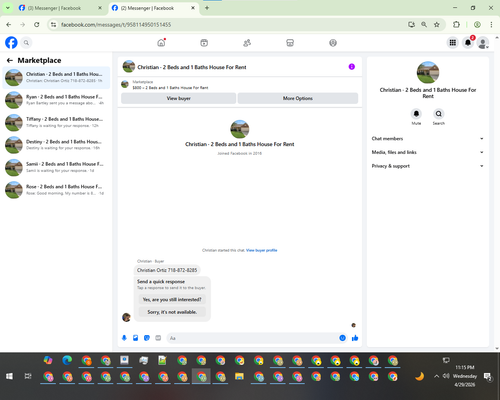This screenshot has height=400, width=500.
Task: Reload the page with refresh icon
Action: 37,25
